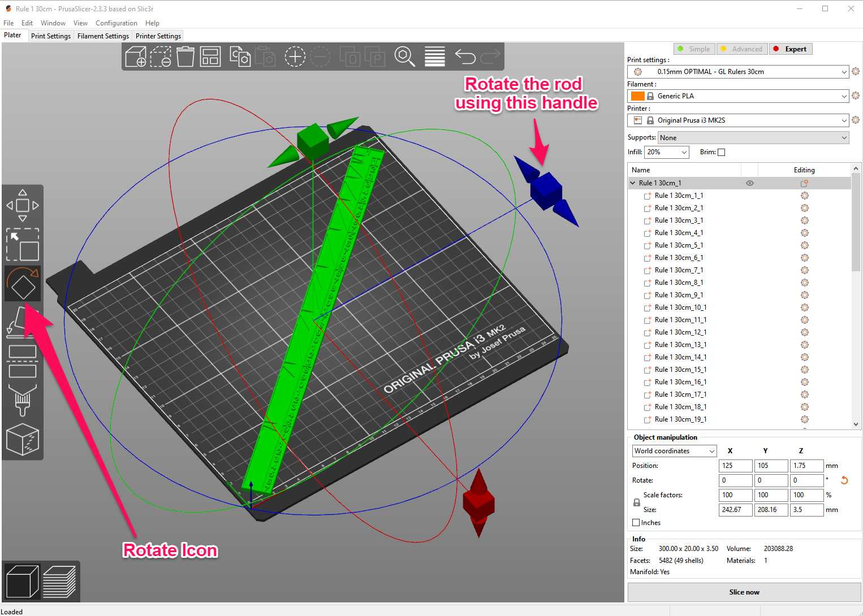Image resolution: width=863 pixels, height=616 pixels.
Task: Select Rule 1 30cm_15_1 in object list
Action: click(681, 370)
